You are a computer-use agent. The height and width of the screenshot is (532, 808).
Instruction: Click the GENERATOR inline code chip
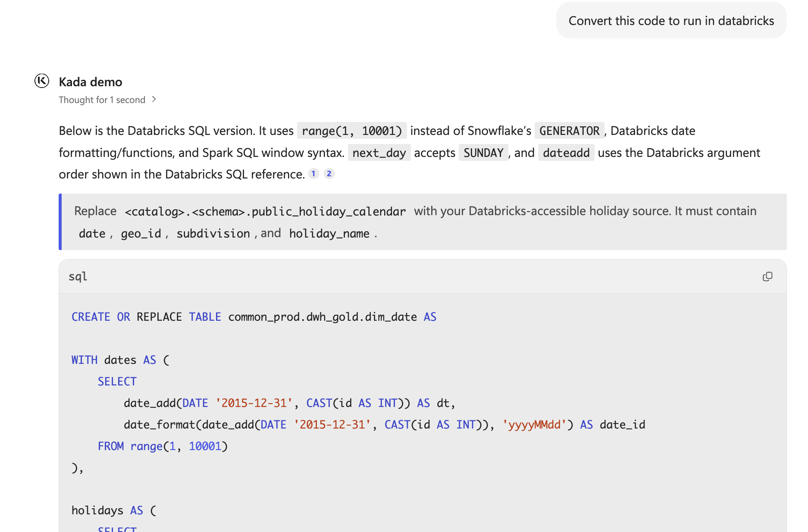(x=570, y=131)
